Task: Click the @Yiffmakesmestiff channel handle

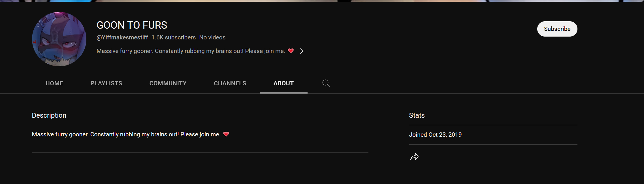Action: 122,37
